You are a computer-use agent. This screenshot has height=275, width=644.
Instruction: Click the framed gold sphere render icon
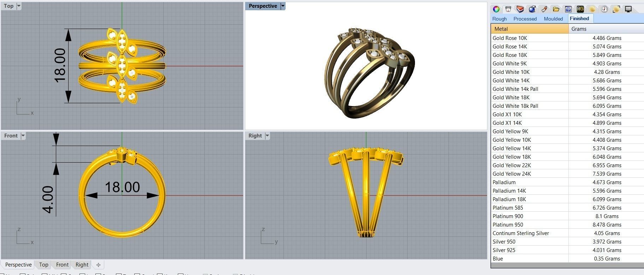(616, 9)
